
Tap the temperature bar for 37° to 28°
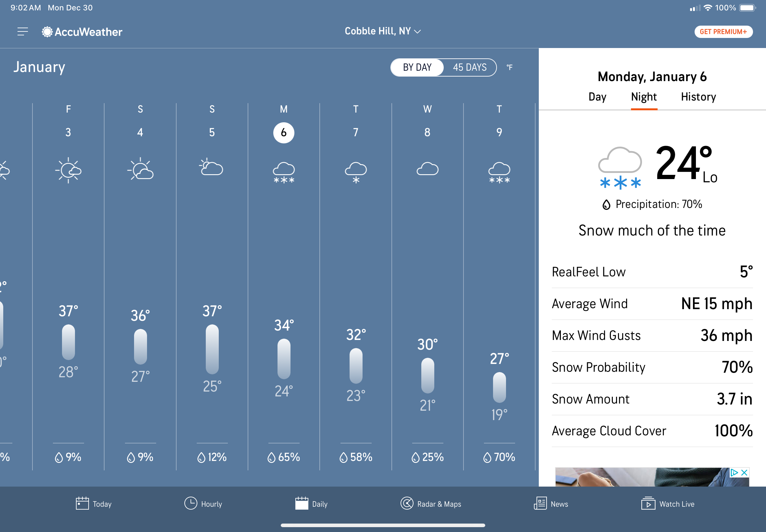[68, 342]
